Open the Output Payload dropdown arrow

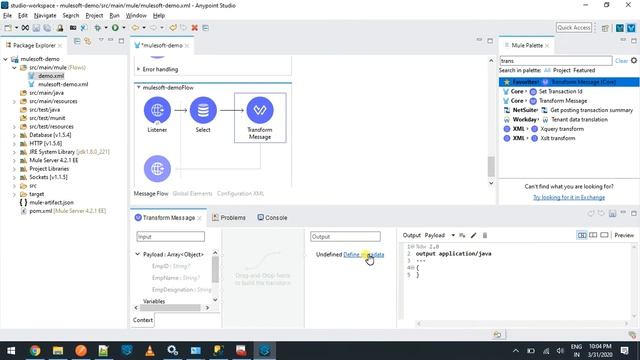point(453,235)
